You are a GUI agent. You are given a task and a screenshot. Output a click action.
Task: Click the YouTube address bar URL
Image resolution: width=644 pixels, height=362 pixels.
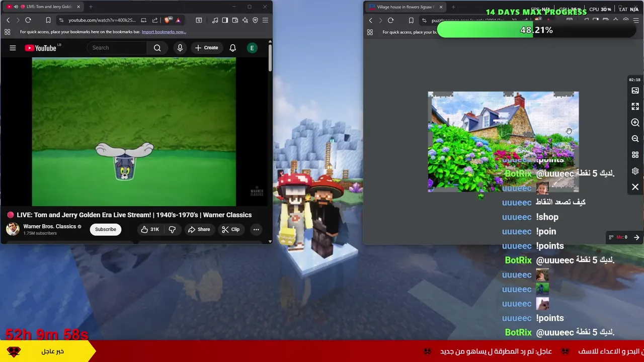coord(102,20)
